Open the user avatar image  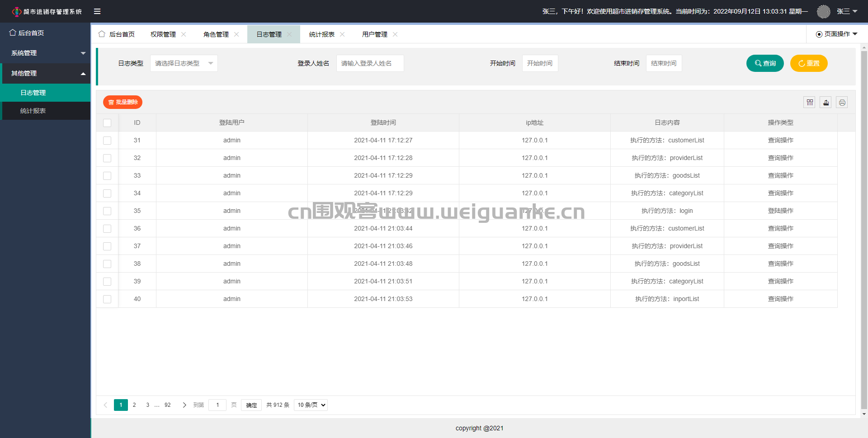click(824, 11)
